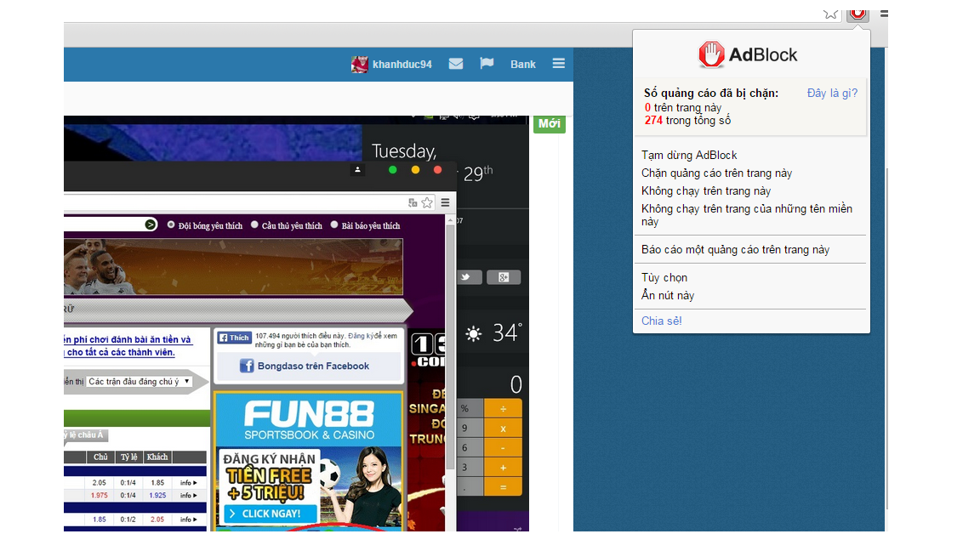Open the hamburger menu next to Bank
Viewport: 980px width, 551px height.
(558, 64)
